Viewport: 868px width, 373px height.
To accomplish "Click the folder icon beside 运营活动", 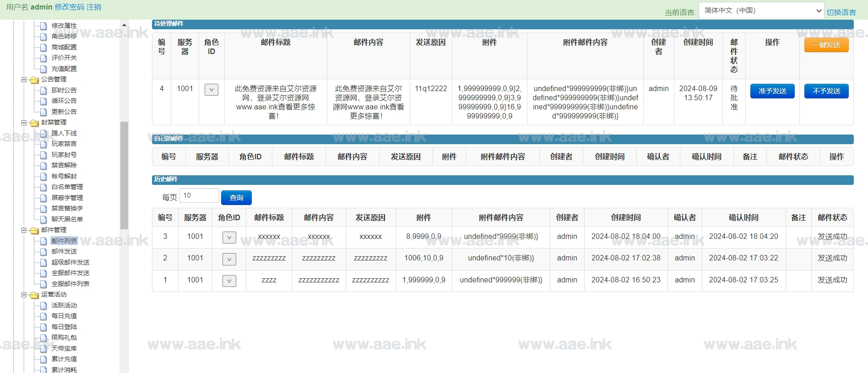I will pyautogui.click(x=34, y=295).
